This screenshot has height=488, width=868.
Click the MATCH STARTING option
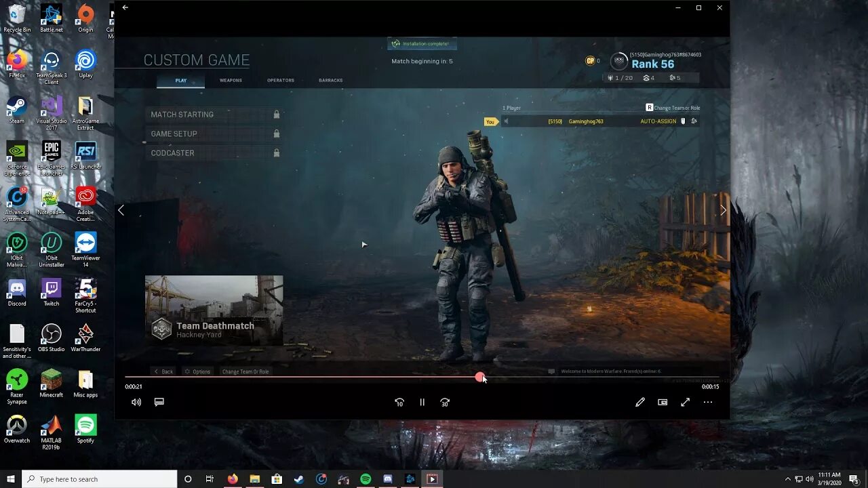214,115
